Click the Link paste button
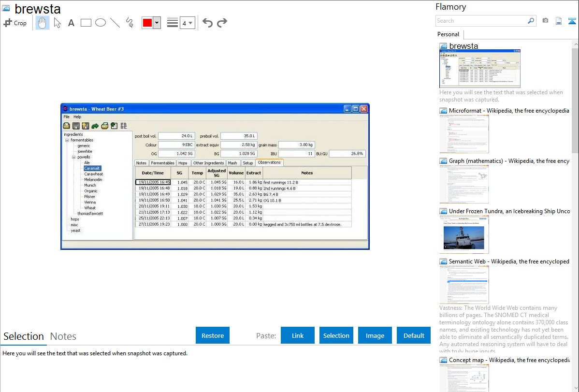Screen dimensions: 579x392 [x=298, y=335]
